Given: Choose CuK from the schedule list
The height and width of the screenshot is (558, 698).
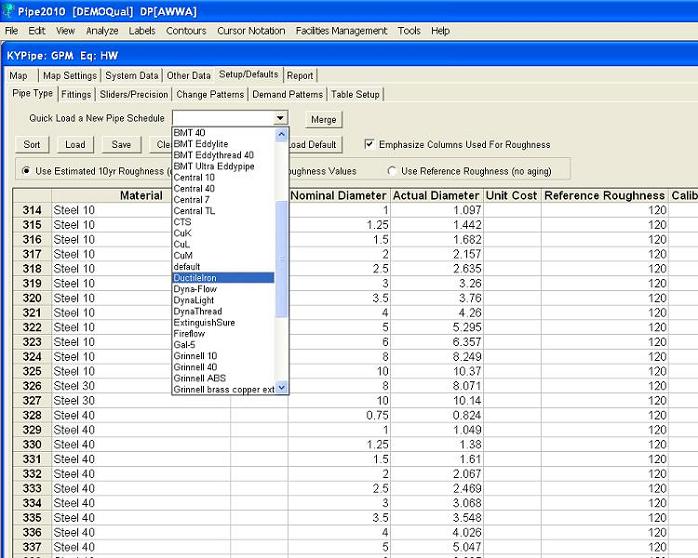Looking at the screenshot, I should [x=223, y=233].
